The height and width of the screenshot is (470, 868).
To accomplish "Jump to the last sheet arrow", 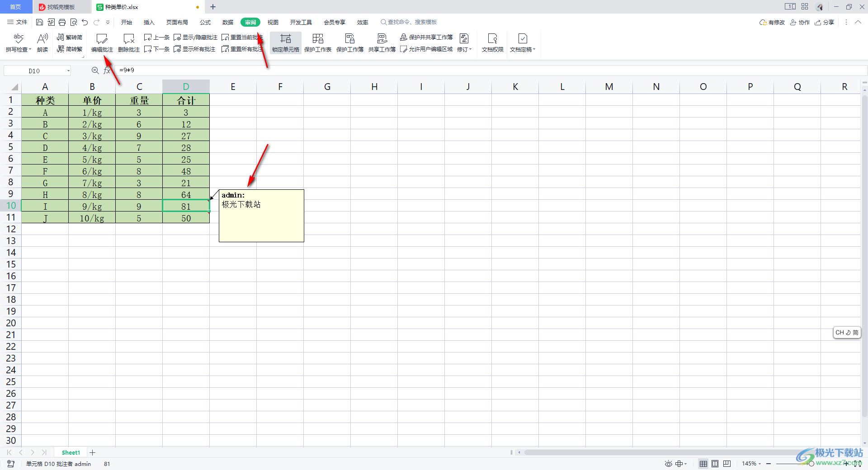I will tap(44, 452).
